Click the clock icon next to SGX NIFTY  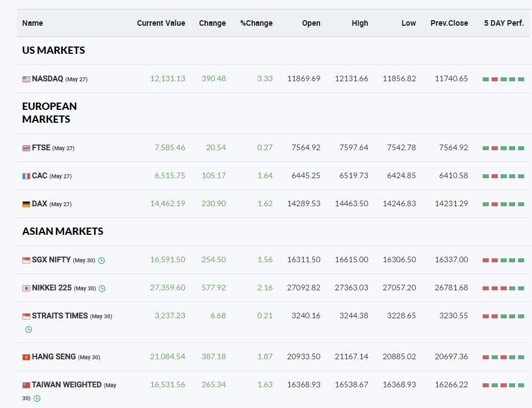click(x=101, y=261)
